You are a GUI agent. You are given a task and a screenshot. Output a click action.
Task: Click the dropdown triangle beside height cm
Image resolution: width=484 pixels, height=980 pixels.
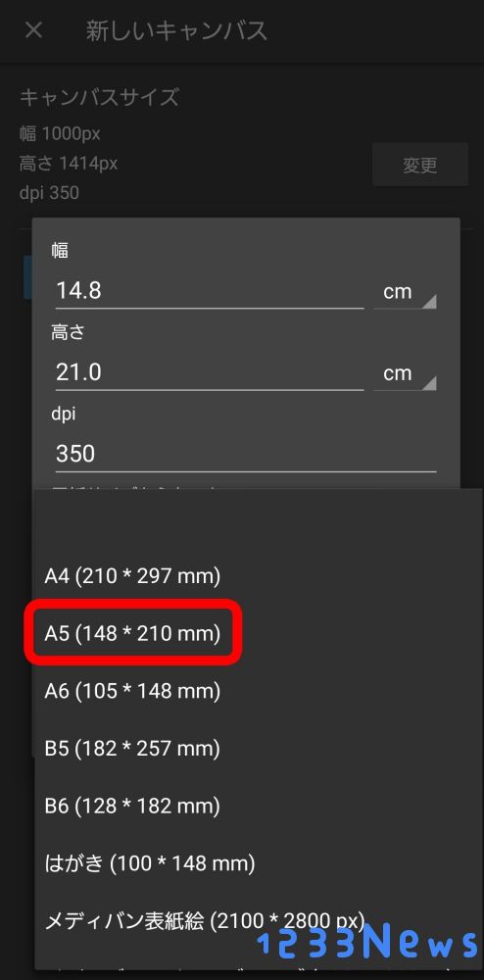429,383
